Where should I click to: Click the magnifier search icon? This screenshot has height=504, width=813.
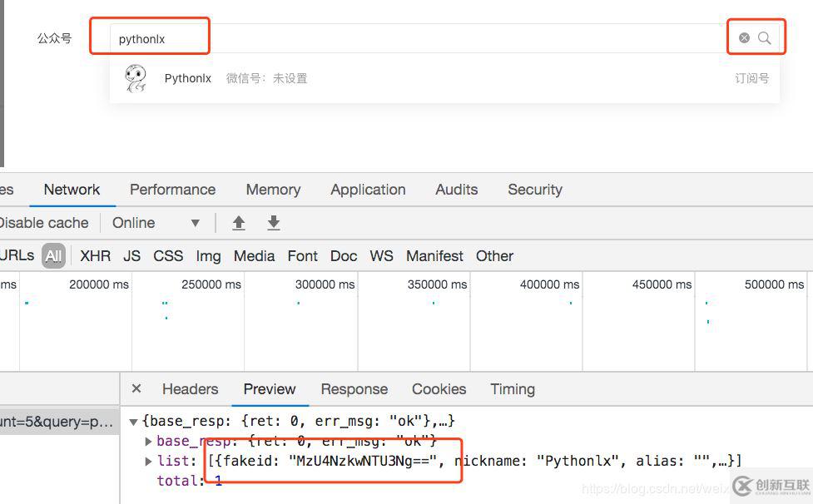tap(764, 37)
